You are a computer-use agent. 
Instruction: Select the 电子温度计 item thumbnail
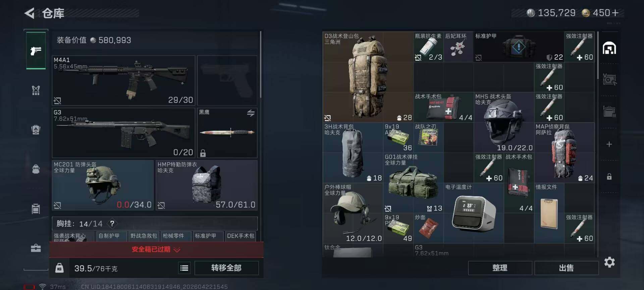click(473, 213)
